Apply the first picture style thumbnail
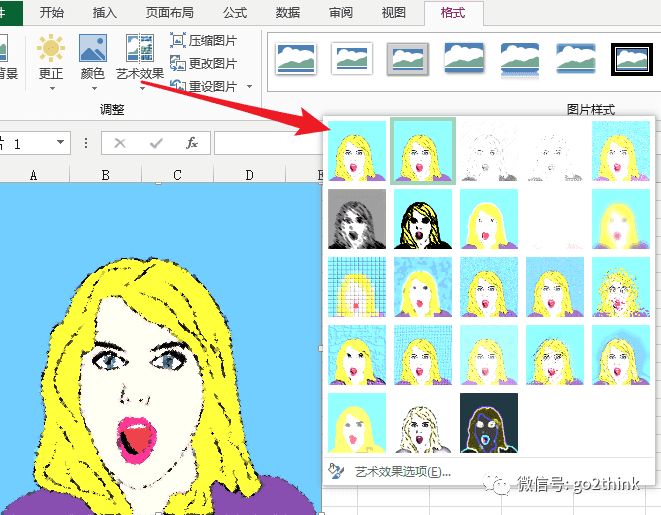 [296, 59]
